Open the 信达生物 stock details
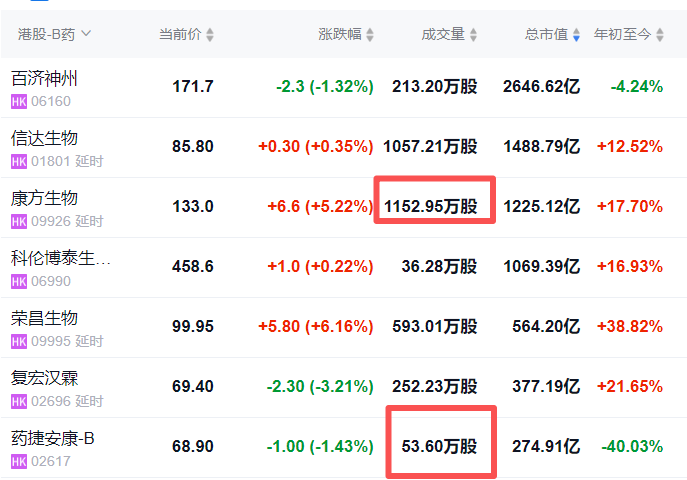The image size is (687, 480). click(44, 138)
